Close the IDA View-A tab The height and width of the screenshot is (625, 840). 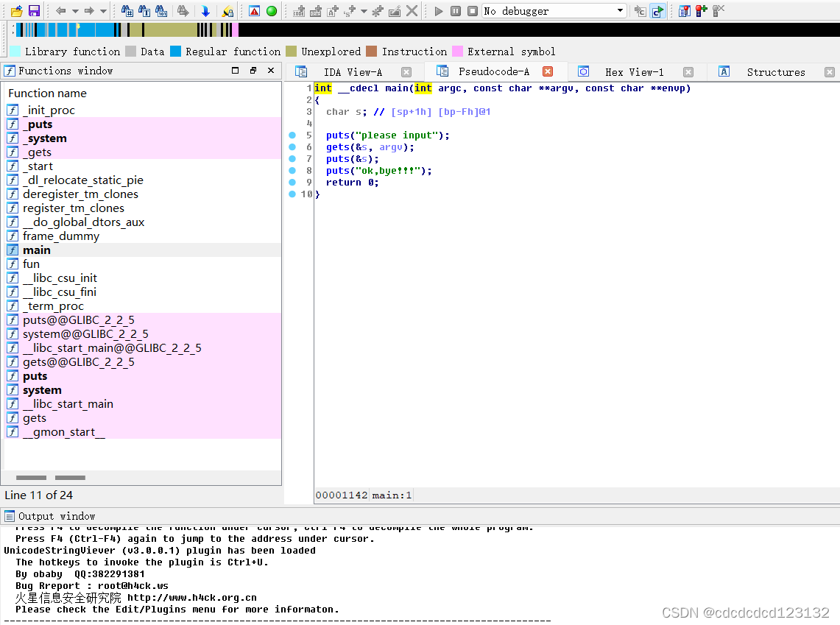(406, 71)
